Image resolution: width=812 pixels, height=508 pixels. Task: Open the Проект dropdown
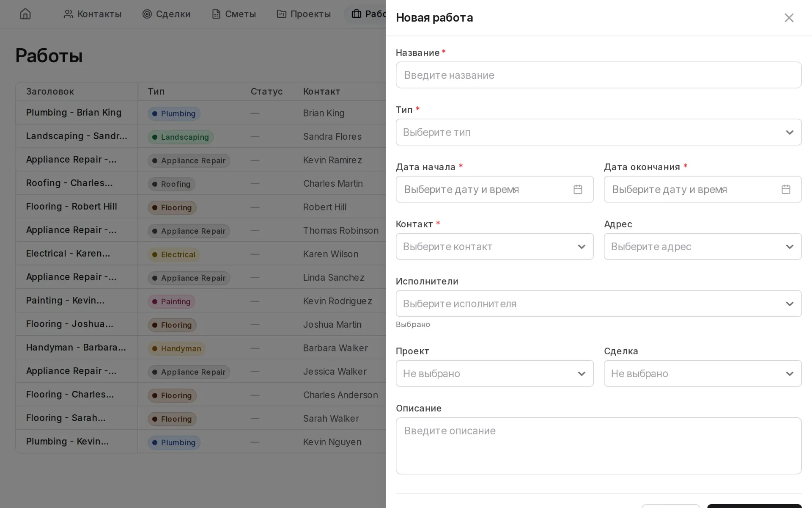click(494, 373)
